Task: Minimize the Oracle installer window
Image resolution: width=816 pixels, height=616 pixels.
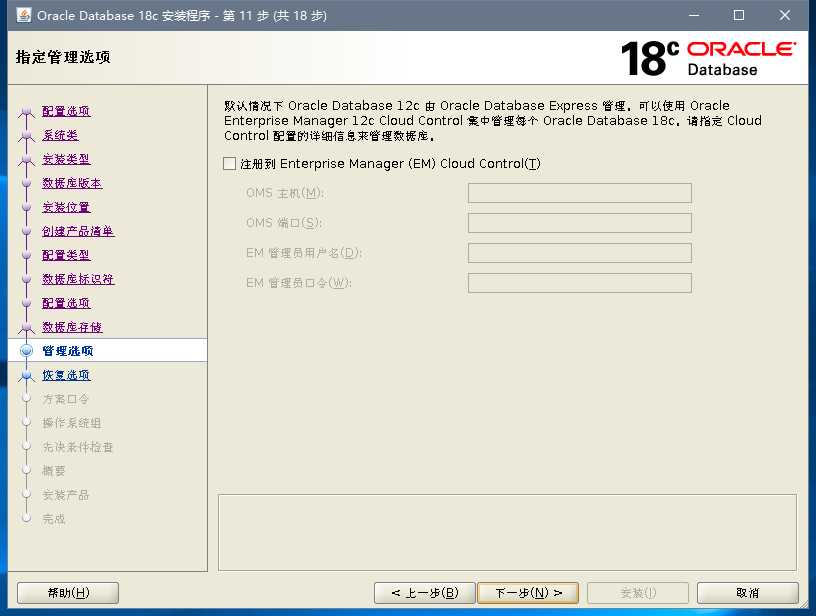Action: (694, 16)
